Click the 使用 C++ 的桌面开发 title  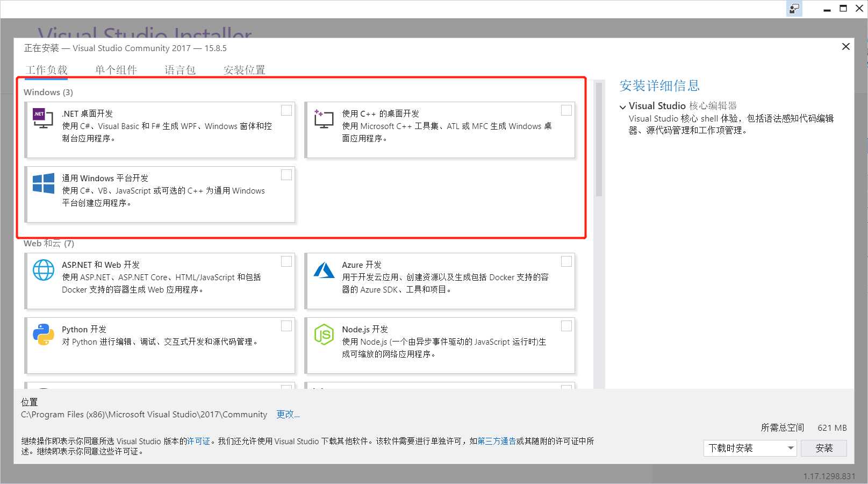click(381, 113)
